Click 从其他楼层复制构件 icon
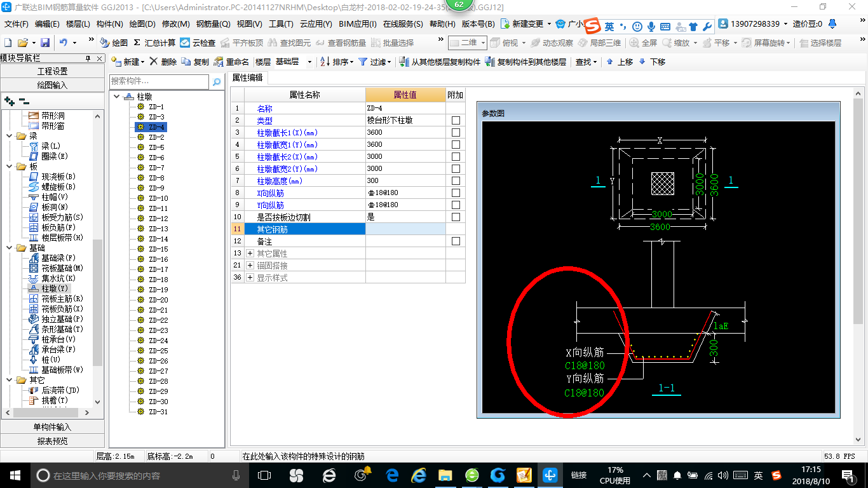The height and width of the screenshot is (488, 868). pos(404,62)
